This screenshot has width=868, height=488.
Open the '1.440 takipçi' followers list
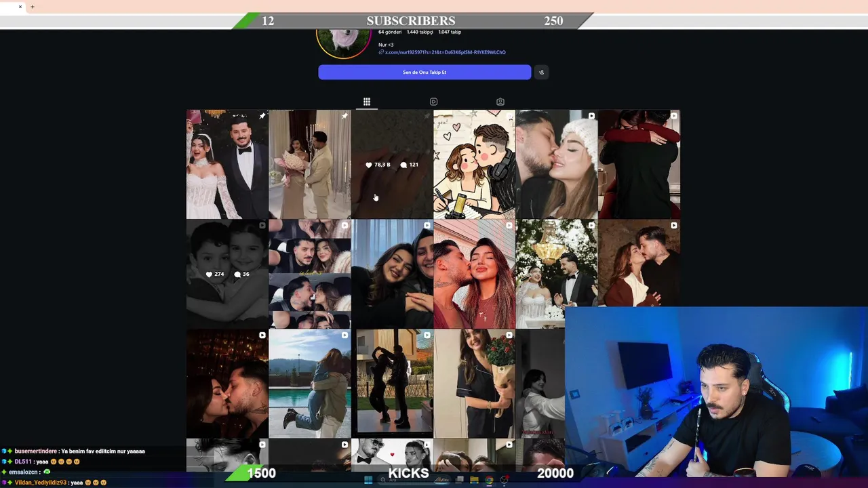pyautogui.click(x=420, y=32)
